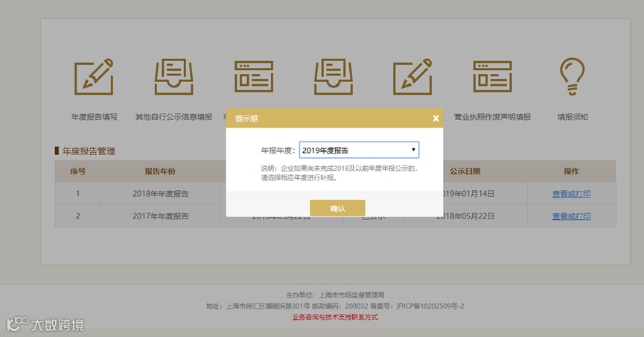Click the 报告年份 column header
This screenshot has height=337, width=644.
(160, 171)
